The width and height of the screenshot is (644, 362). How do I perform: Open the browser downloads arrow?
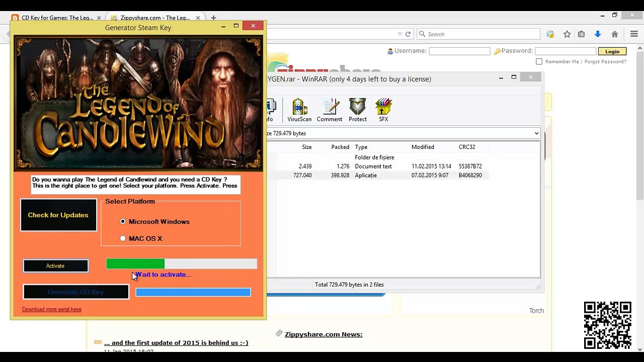pyautogui.click(x=598, y=34)
